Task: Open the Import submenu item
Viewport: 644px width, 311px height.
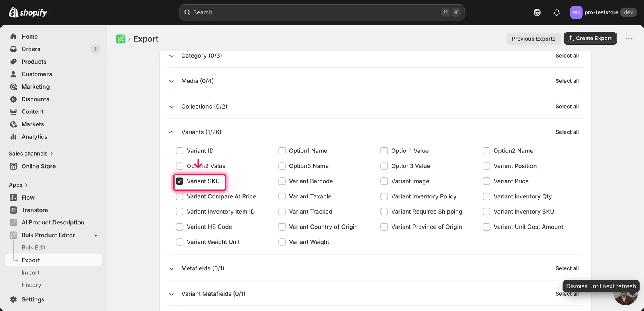Action: click(31, 272)
